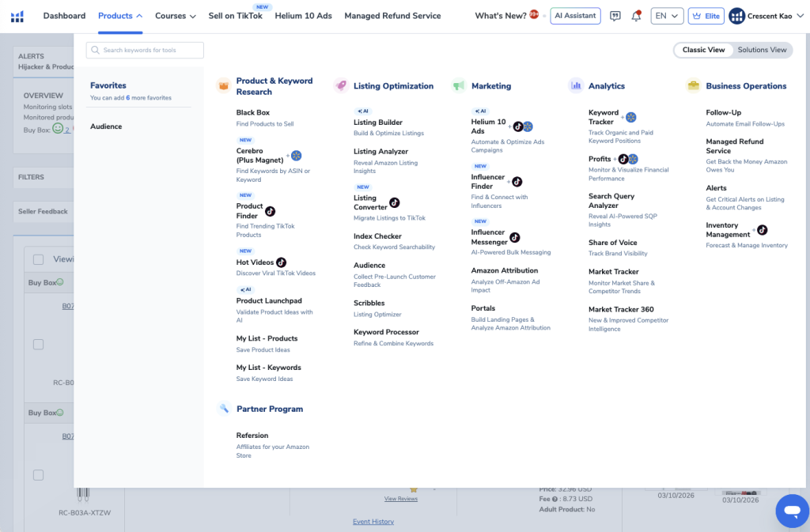Click the feedback chat icon in header

click(615, 16)
